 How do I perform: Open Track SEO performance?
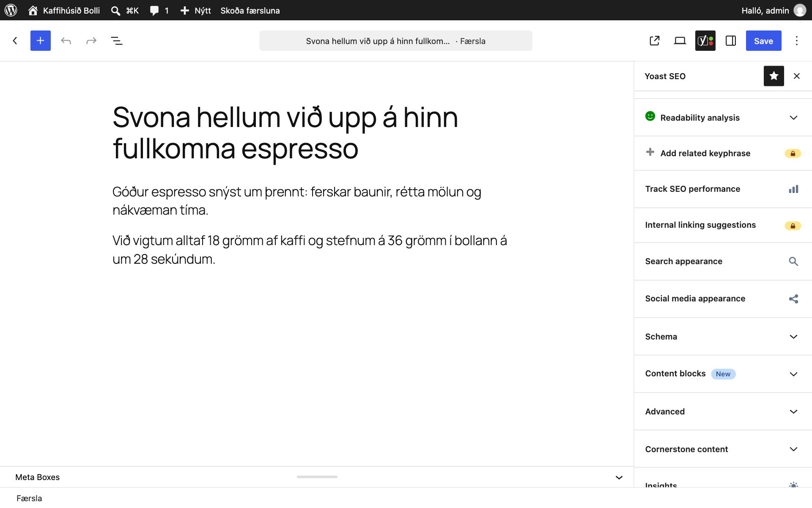[x=723, y=189]
